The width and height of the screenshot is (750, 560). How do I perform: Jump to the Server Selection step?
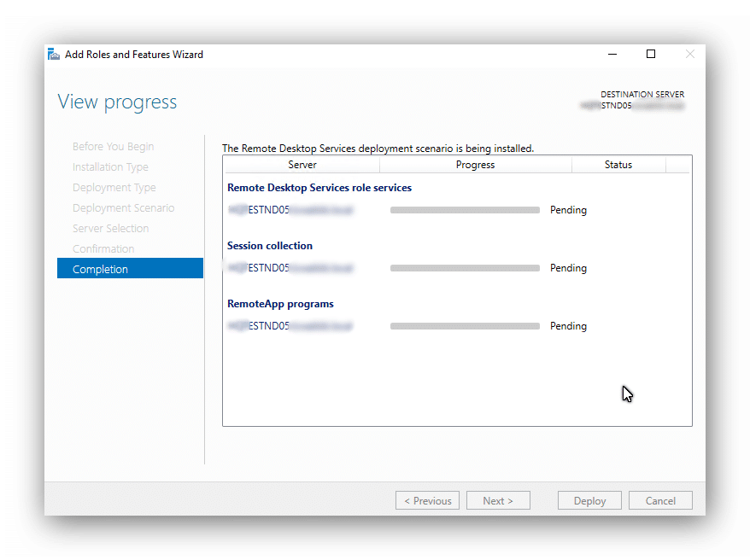coord(110,229)
